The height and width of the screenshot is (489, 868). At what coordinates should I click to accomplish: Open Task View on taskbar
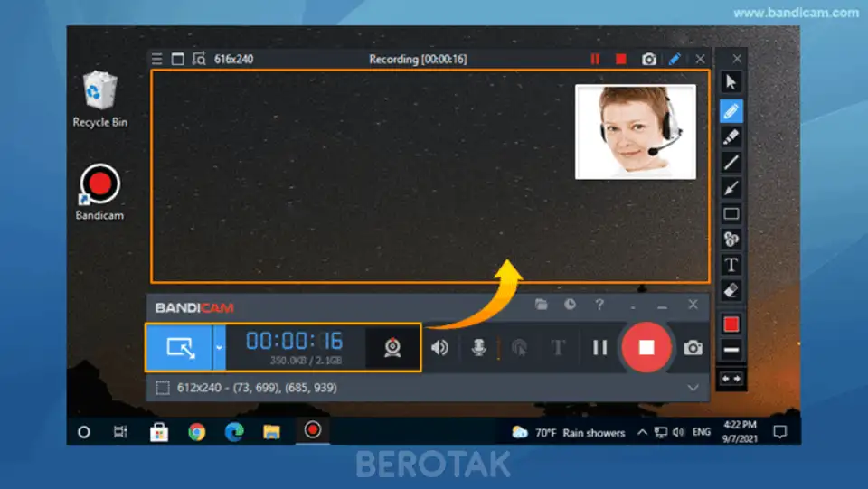point(120,432)
